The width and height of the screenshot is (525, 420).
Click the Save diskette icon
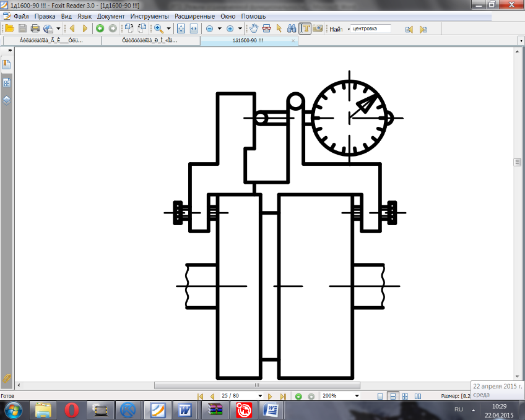[22, 28]
